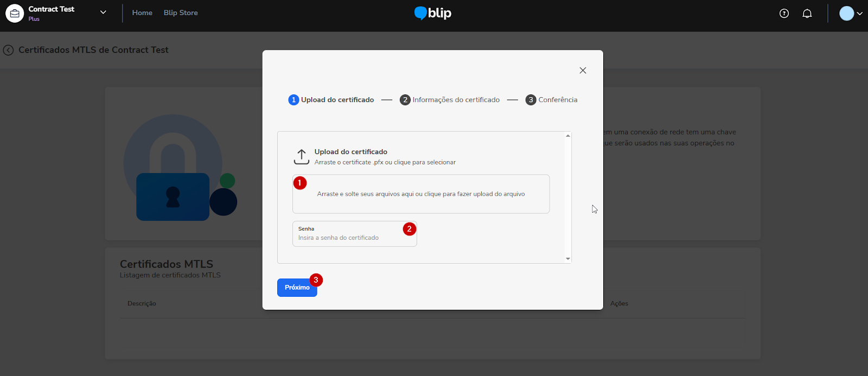This screenshot has height=376, width=868.
Task: Click the user avatar circle
Action: [846, 14]
